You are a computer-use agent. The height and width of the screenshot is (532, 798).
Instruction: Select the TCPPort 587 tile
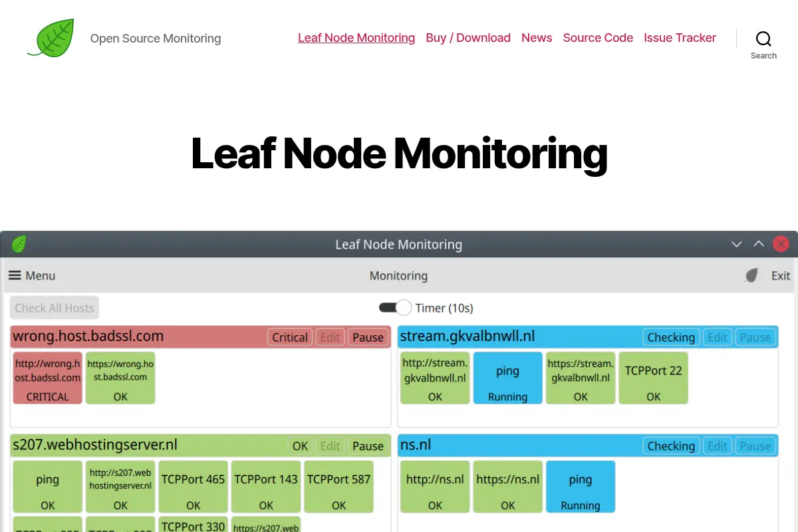pos(338,486)
